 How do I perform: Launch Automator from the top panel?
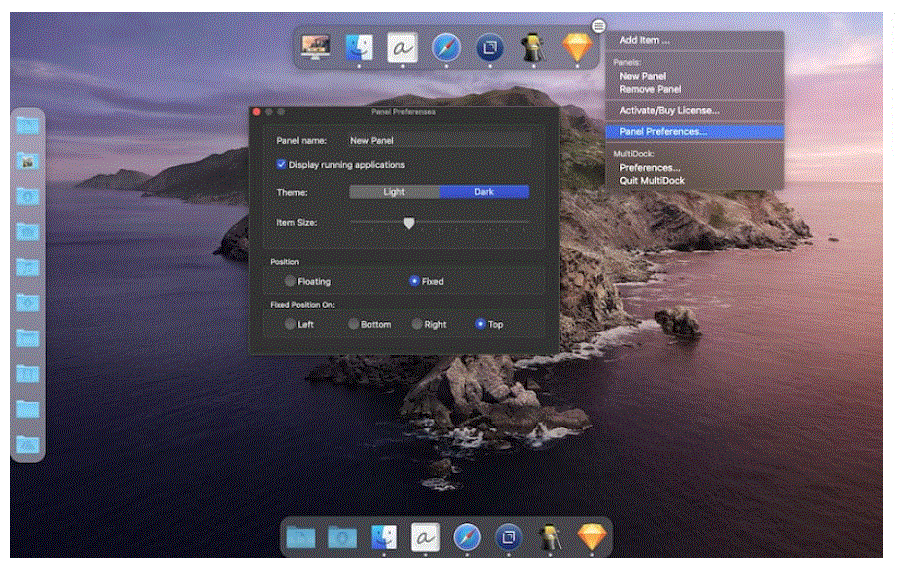click(533, 47)
